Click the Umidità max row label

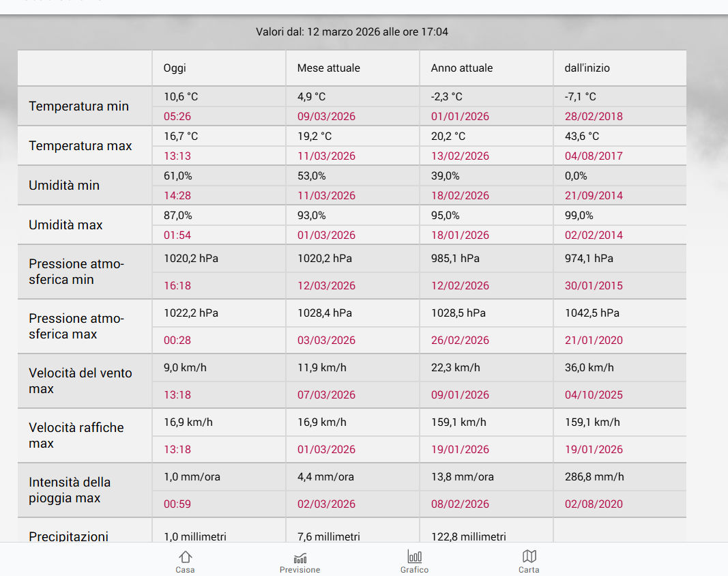coord(65,225)
